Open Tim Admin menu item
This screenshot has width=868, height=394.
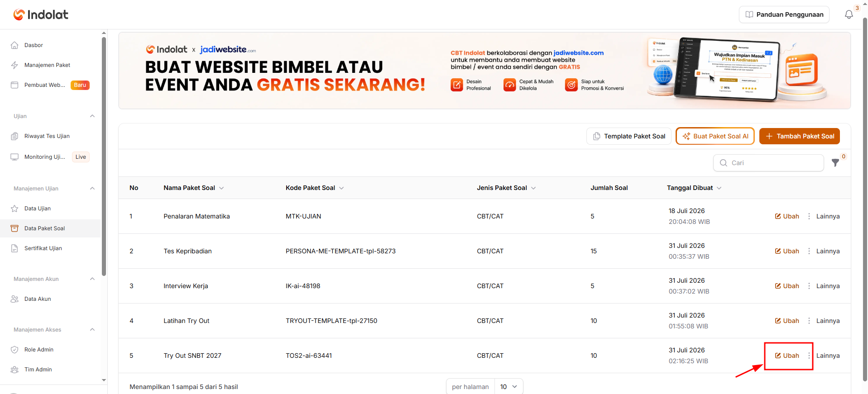click(x=50, y=370)
